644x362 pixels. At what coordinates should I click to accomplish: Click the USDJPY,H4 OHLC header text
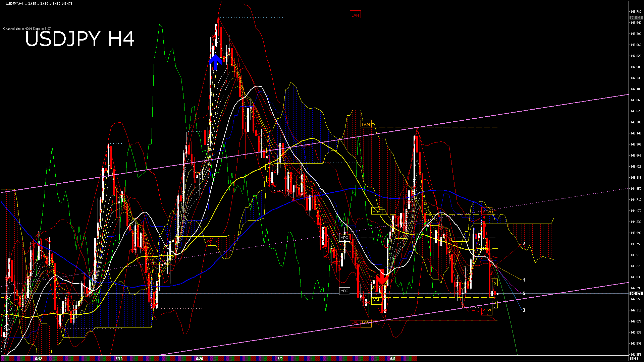point(39,4)
